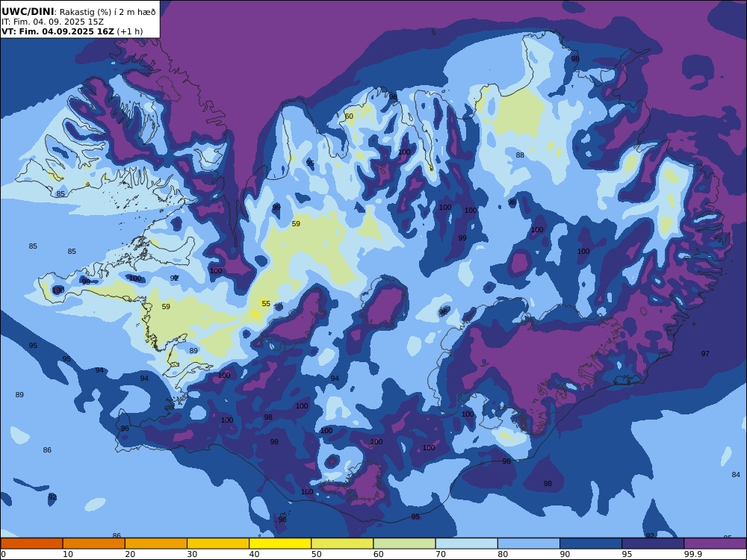Image resolution: width=747 pixels, height=560 pixels.
Task: Select the 'IT: Fim. 04. 09. 2025 15Z' line
Action: click(52, 22)
